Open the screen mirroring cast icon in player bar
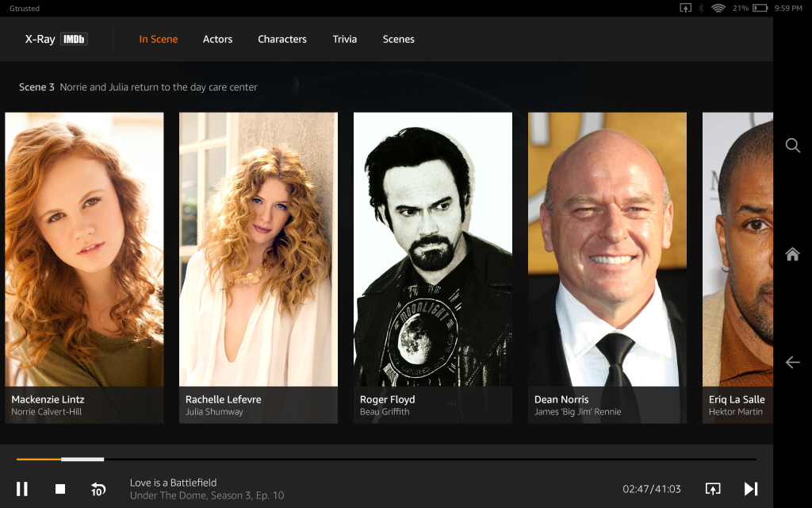This screenshot has height=508, width=812. (x=713, y=489)
